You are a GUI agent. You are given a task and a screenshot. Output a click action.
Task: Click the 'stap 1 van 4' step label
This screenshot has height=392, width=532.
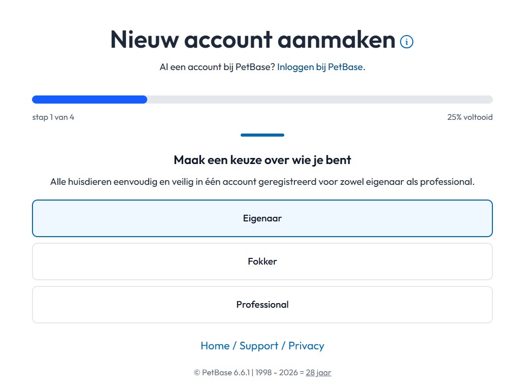click(x=53, y=117)
